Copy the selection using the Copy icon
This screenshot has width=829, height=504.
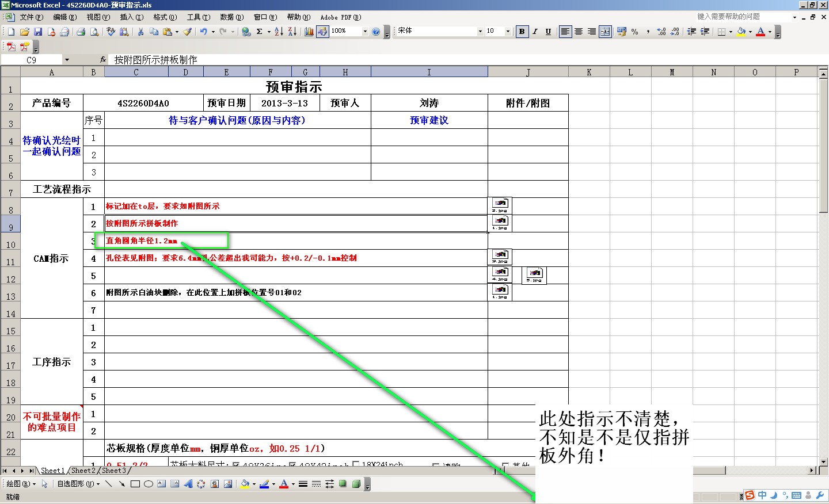tap(154, 32)
